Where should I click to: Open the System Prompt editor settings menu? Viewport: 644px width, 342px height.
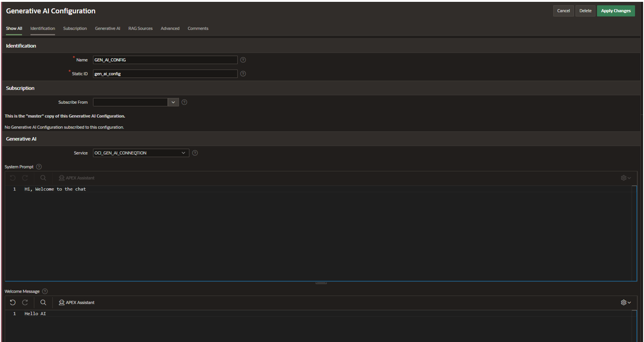[x=625, y=178]
